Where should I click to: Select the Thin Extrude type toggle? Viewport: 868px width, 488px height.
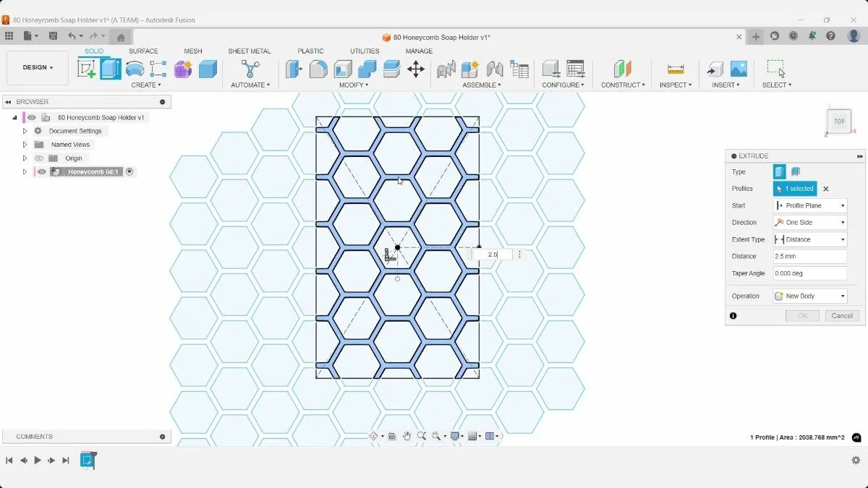click(x=796, y=172)
